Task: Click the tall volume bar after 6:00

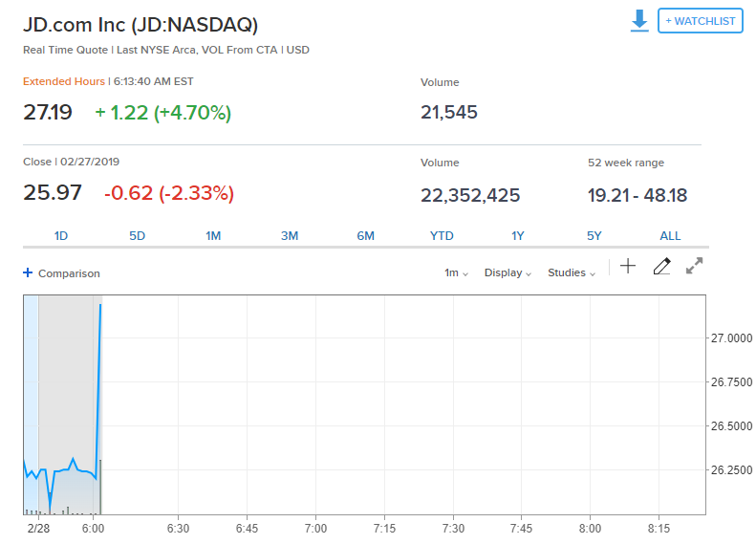Action: coord(100,487)
